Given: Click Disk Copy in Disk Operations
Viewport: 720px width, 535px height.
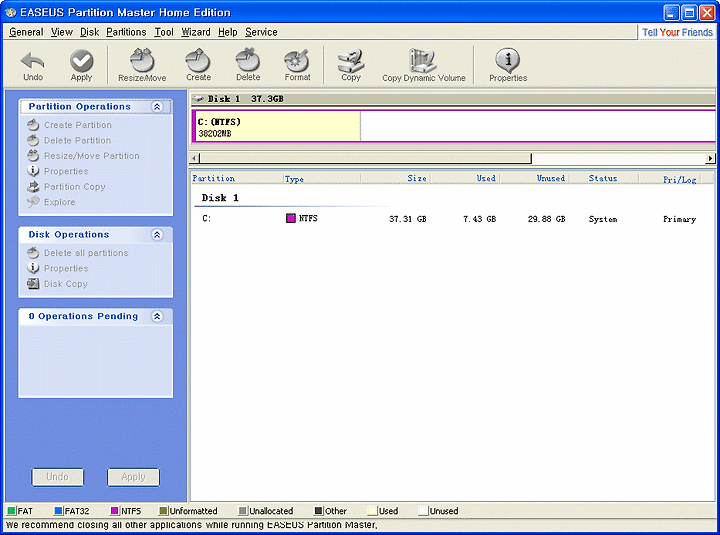Looking at the screenshot, I should tap(57, 284).
